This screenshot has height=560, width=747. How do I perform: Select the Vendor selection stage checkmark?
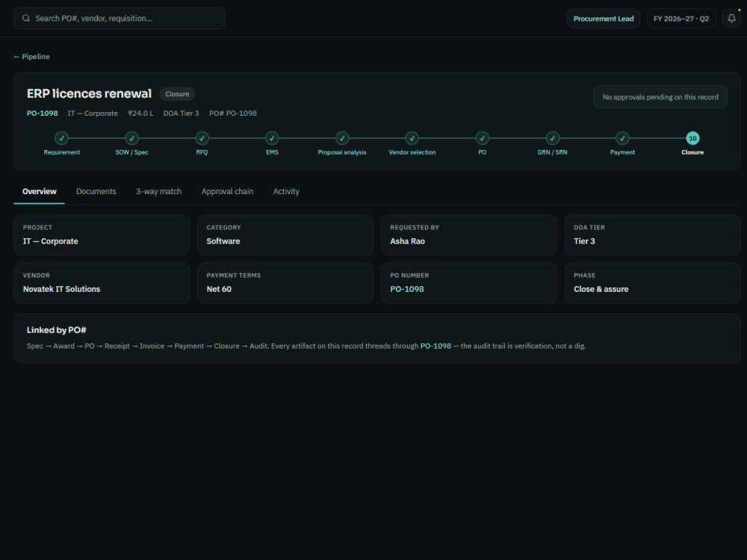tap(412, 138)
